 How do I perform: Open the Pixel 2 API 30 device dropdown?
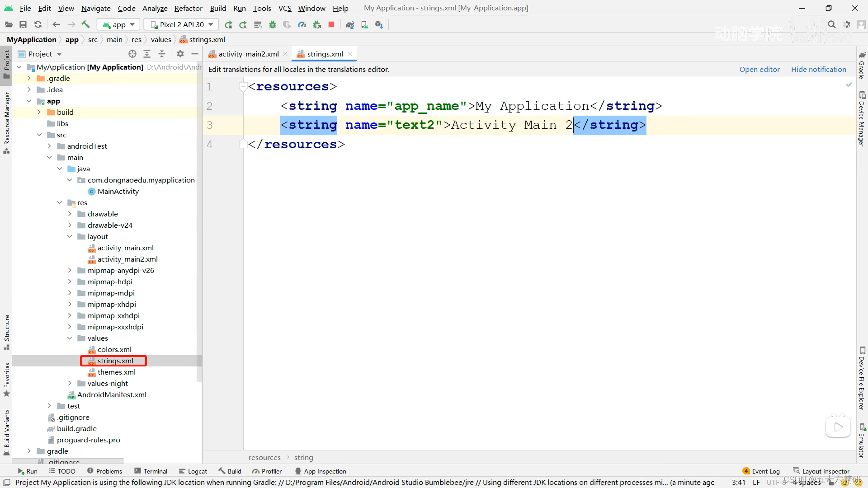[181, 24]
